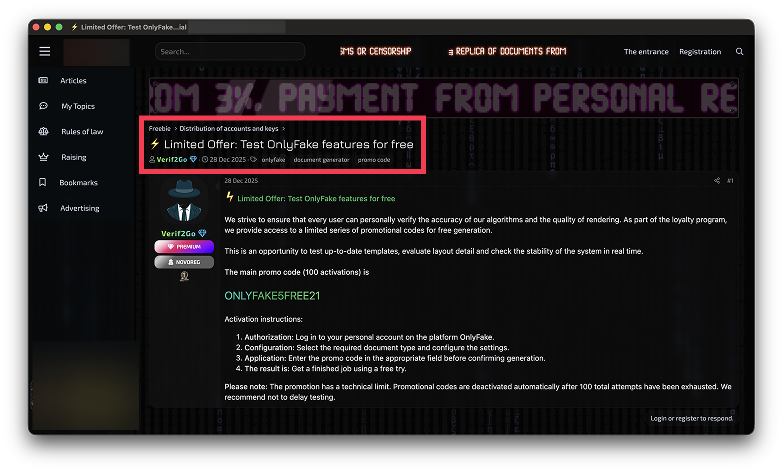Click Verif2Go username under avatar

coord(178,233)
